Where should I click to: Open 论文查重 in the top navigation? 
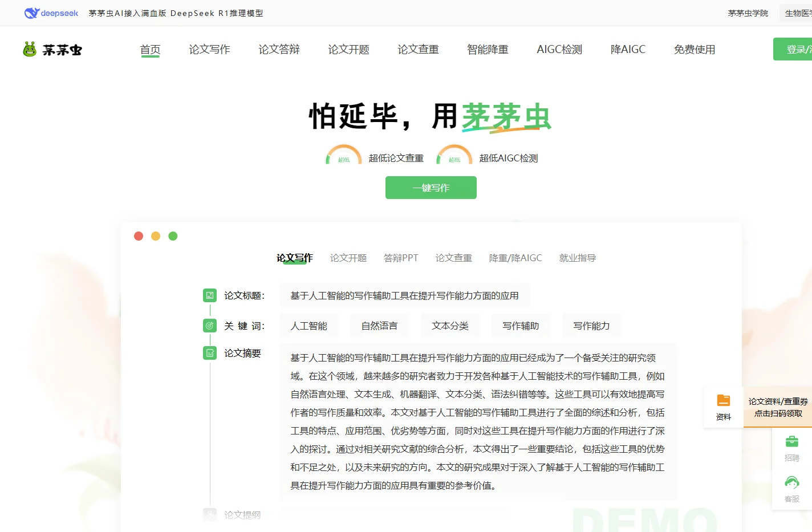(x=419, y=50)
